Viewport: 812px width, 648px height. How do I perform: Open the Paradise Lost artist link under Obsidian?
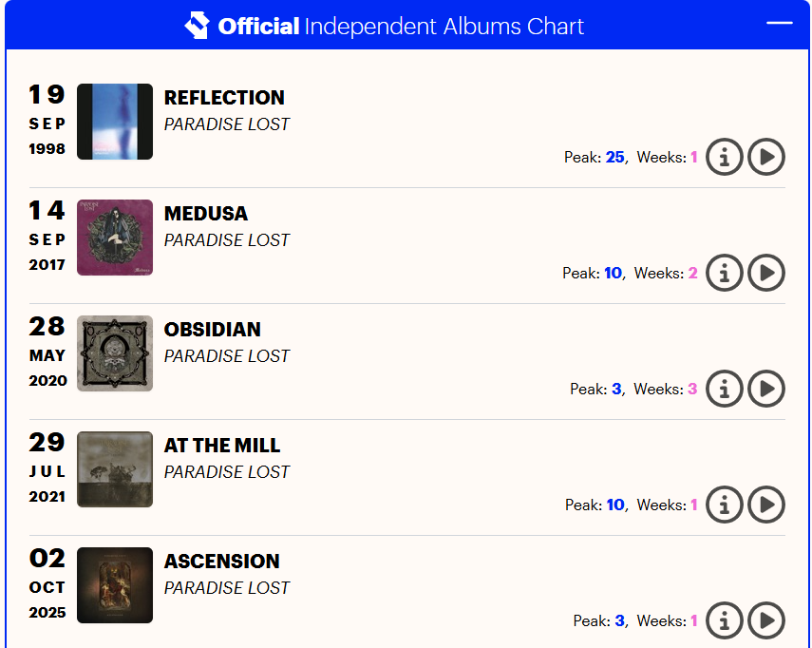(227, 356)
